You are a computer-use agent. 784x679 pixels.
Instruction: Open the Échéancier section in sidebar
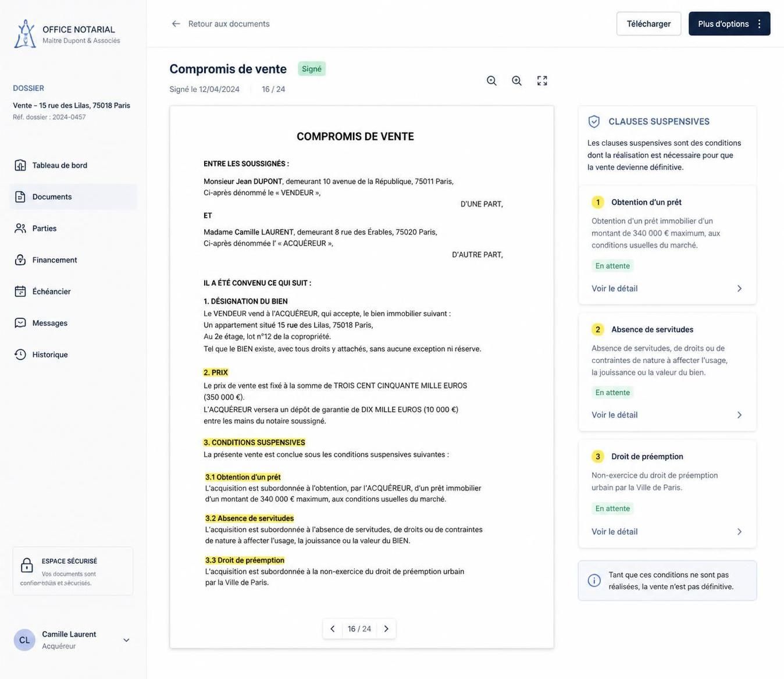(73, 291)
